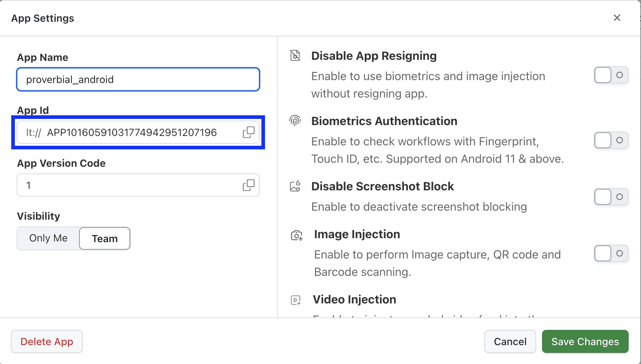Click the fingerprint Biometrics Authentication icon
641x364 pixels.
click(295, 121)
